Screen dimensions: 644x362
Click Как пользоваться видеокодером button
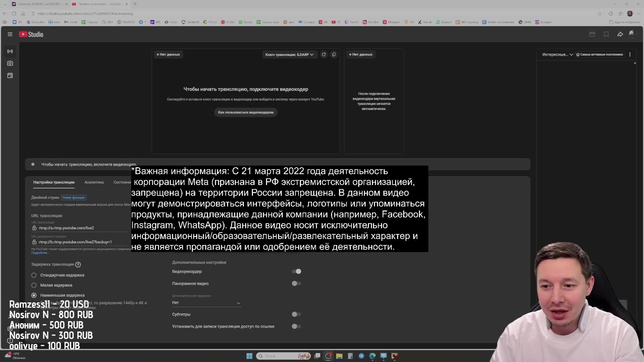coord(246,112)
